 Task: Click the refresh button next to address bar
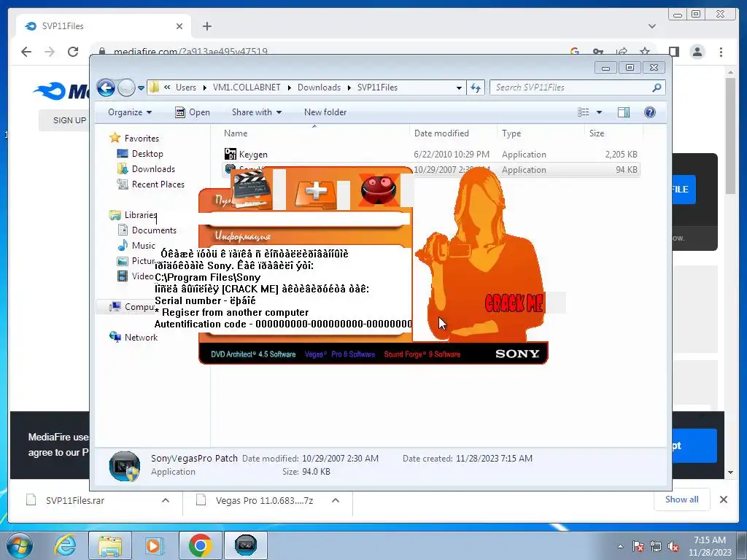(x=476, y=87)
